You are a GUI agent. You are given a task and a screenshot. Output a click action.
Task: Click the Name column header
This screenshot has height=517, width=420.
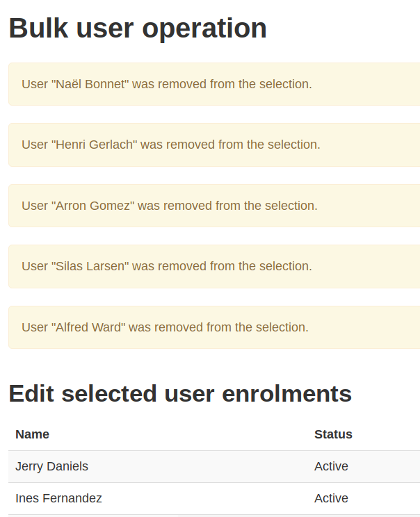click(x=32, y=434)
